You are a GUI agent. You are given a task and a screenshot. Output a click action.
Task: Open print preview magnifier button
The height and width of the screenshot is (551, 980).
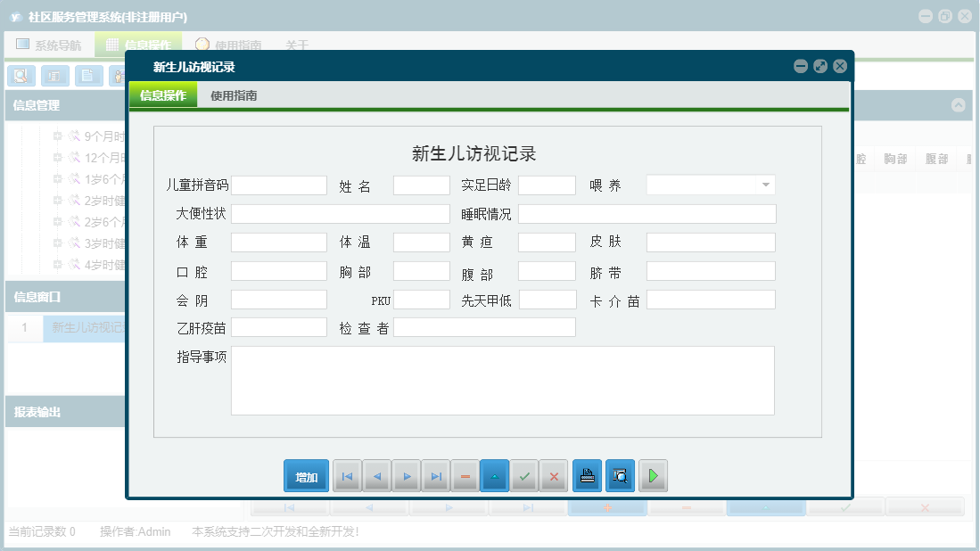620,476
